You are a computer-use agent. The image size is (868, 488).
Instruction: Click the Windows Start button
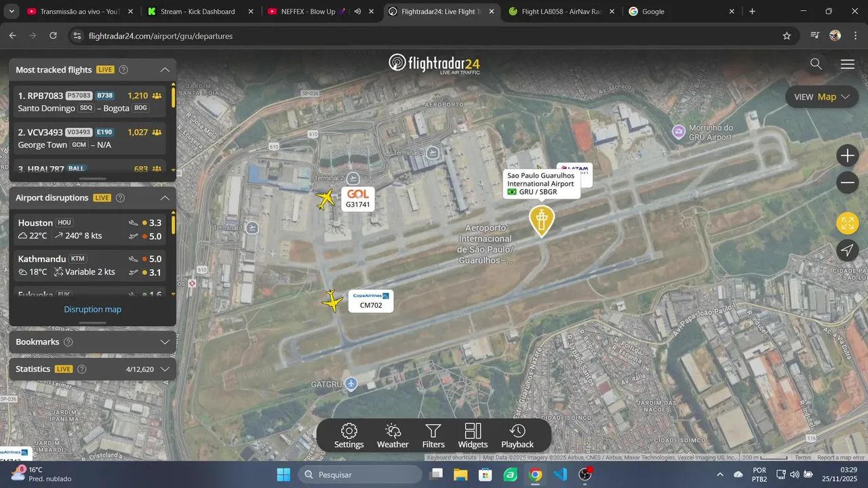pos(283,474)
